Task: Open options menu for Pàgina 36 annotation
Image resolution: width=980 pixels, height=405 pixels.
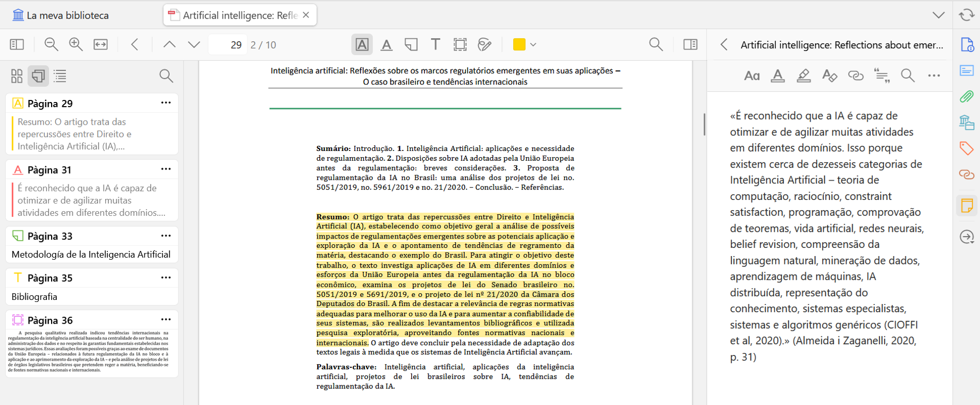Action: click(x=166, y=319)
